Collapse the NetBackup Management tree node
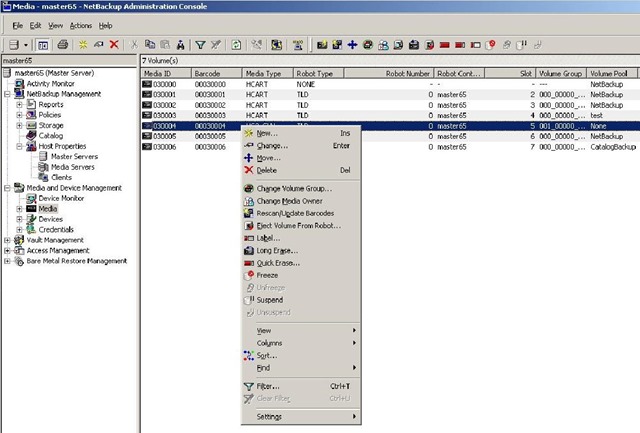This screenshot has width=640, height=433. tap(7, 94)
